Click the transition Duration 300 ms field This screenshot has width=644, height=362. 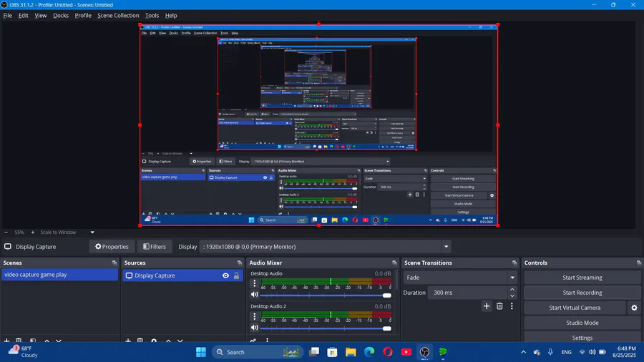click(468, 293)
